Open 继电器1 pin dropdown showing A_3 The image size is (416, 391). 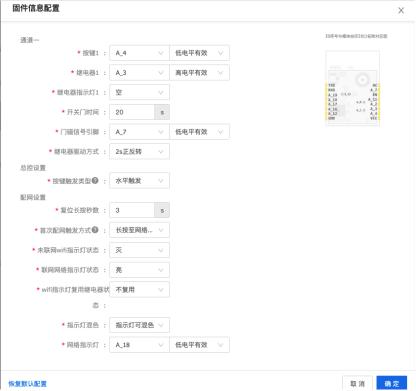pyautogui.click(x=139, y=73)
